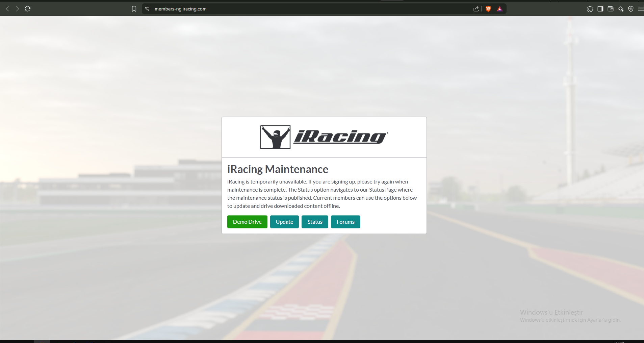Open Brave VPN shield icon
Image resolution: width=644 pixels, height=343 pixels.
tap(631, 9)
